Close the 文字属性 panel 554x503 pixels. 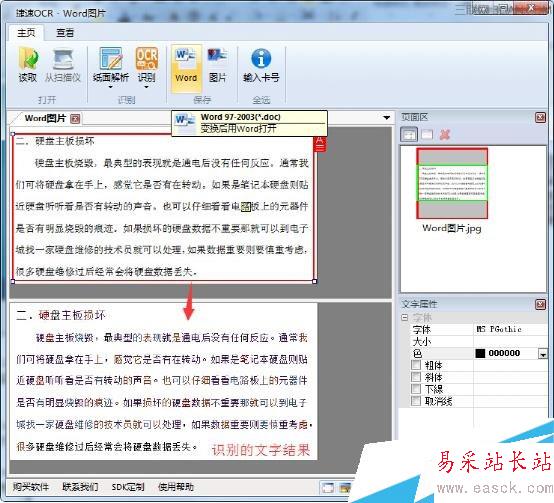pos(541,304)
